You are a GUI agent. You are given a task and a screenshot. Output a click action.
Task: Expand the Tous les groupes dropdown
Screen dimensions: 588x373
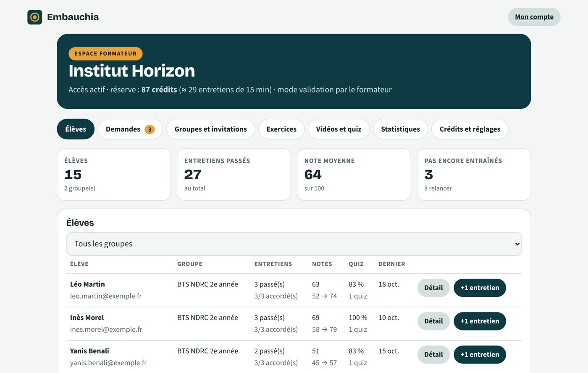[294, 244]
